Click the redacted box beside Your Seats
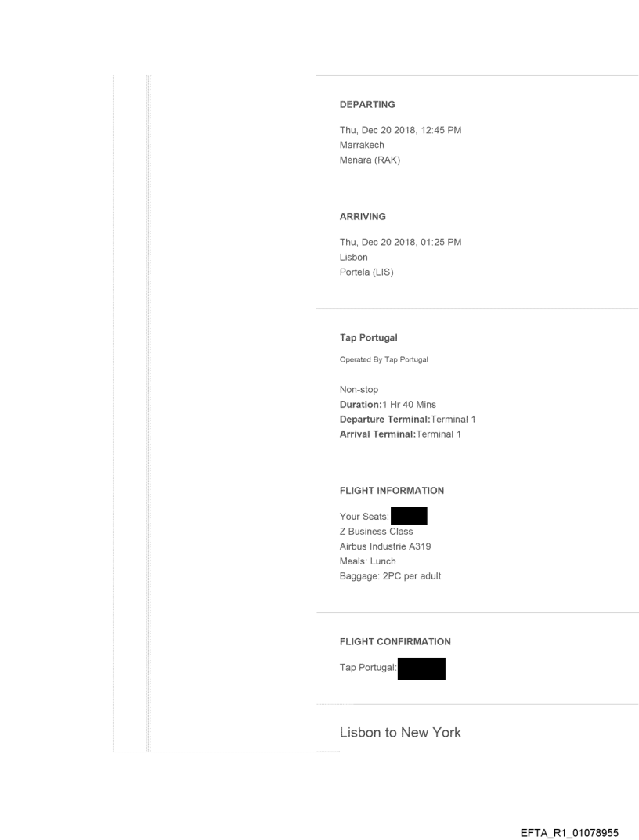The height and width of the screenshot is (840, 639). pos(408,516)
